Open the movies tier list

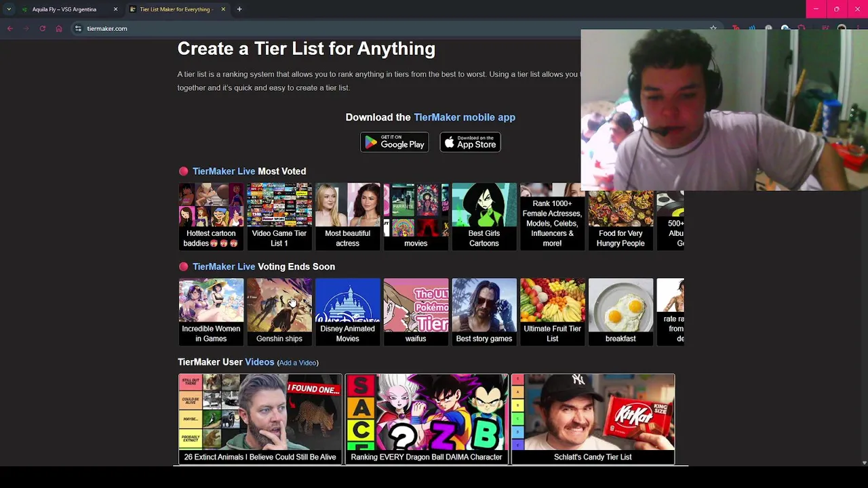tap(416, 216)
